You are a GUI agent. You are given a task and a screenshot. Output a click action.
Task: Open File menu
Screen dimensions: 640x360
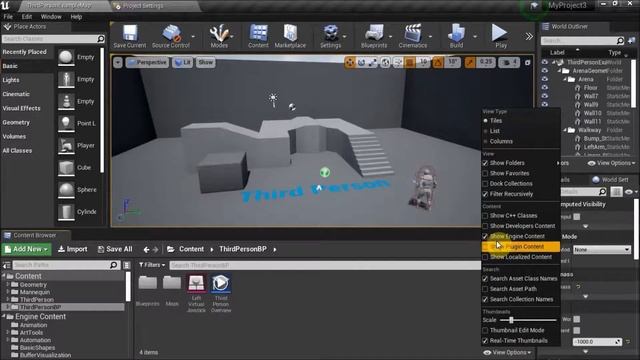[x=8, y=17]
